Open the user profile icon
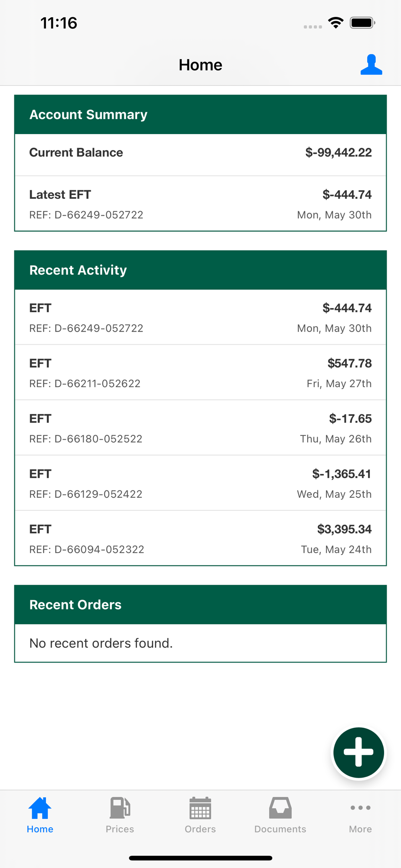The image size is (401, 868). pyautogui.click(x=371, y=65)
